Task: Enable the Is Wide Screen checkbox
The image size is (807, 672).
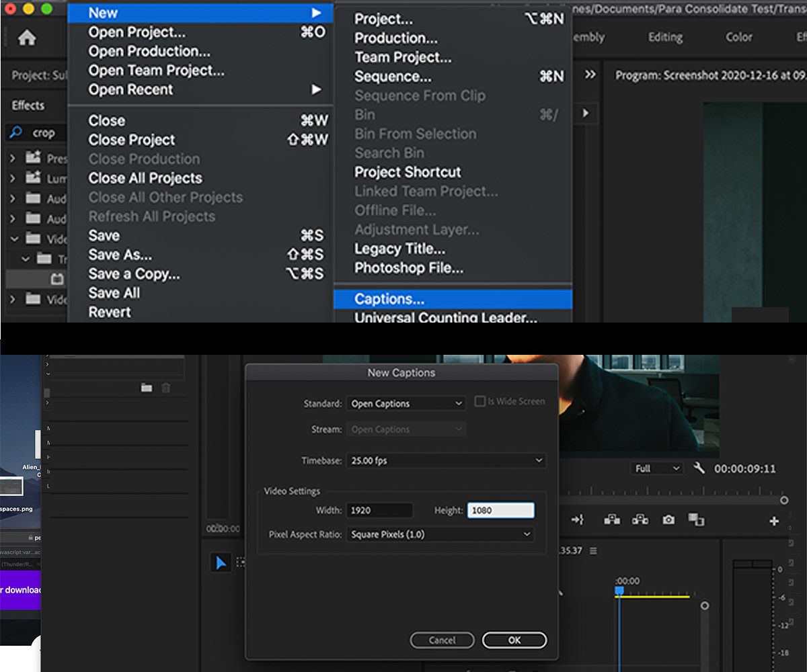Action: (479, 401)
